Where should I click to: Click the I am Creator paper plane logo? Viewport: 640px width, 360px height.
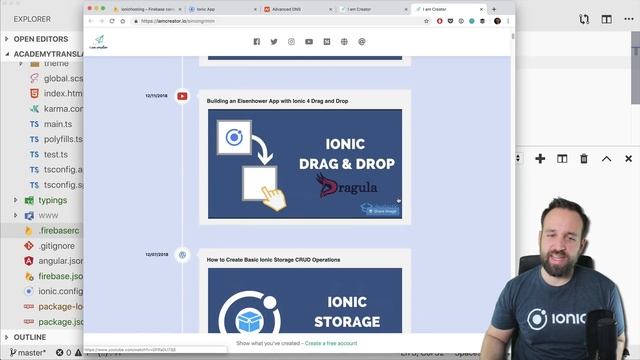(x=99, y=42)
